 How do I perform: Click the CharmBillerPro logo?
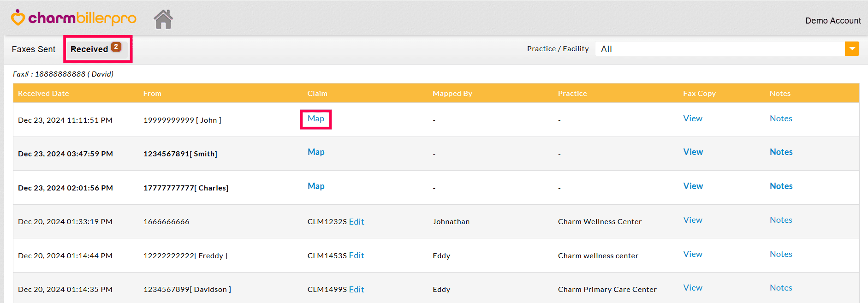point(74,18)
